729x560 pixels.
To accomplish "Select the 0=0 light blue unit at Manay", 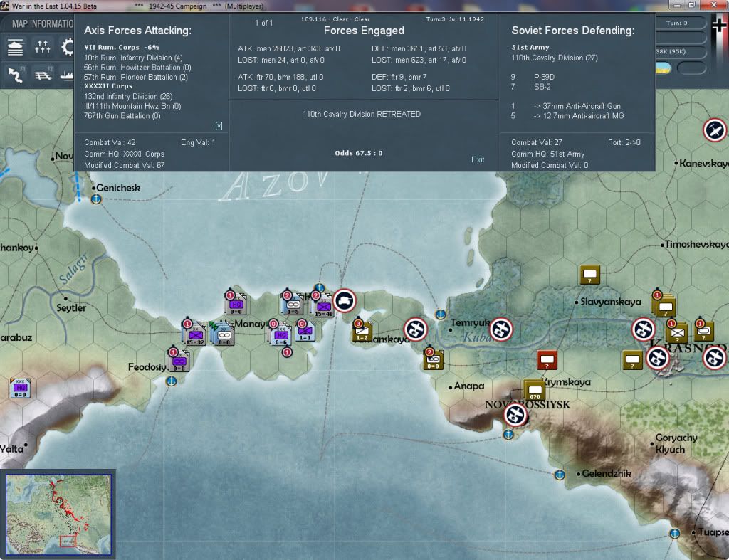I will 223,334.
